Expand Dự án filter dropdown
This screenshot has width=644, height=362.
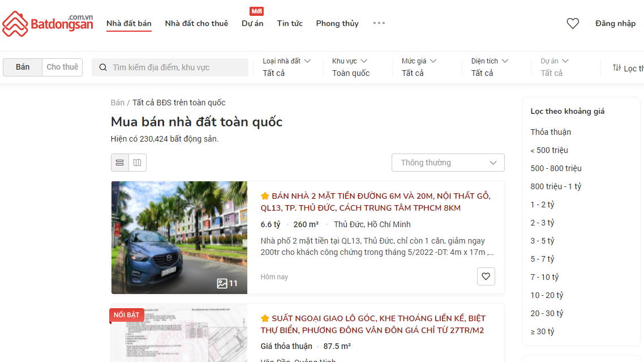click(x=555, y=67)
